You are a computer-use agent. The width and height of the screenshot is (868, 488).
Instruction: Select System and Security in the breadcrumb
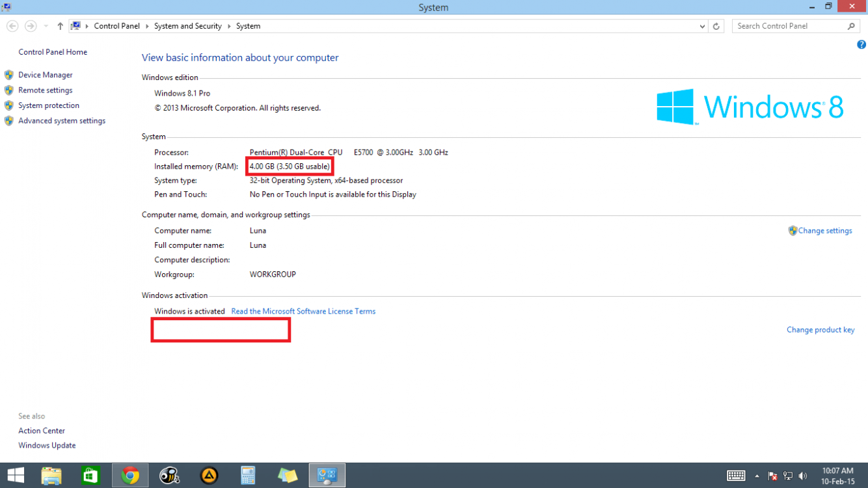188,26
